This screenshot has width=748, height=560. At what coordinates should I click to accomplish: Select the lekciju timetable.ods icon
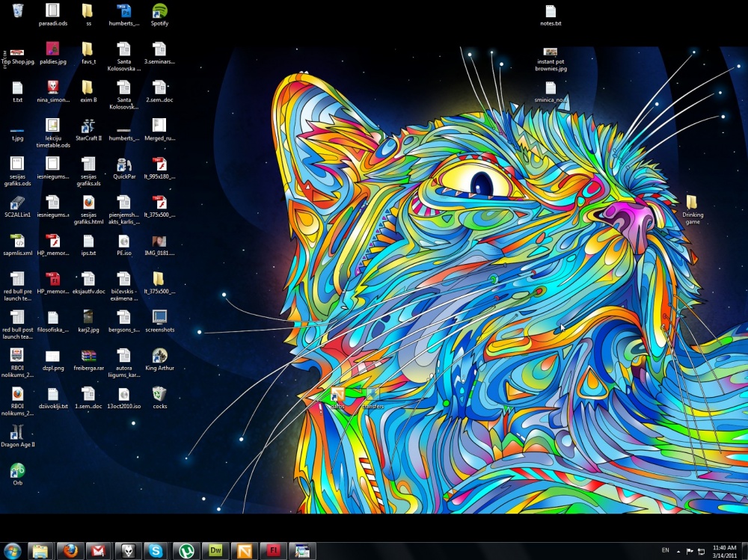52,126
